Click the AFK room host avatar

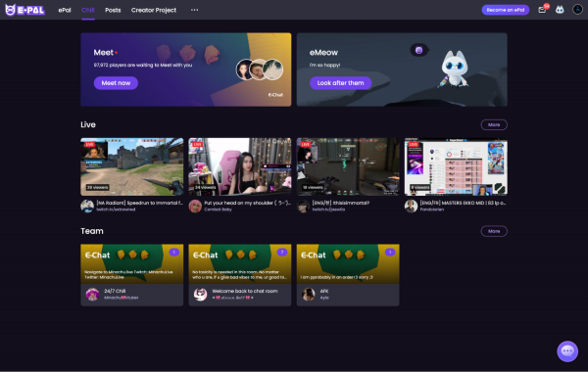point(309,294)
